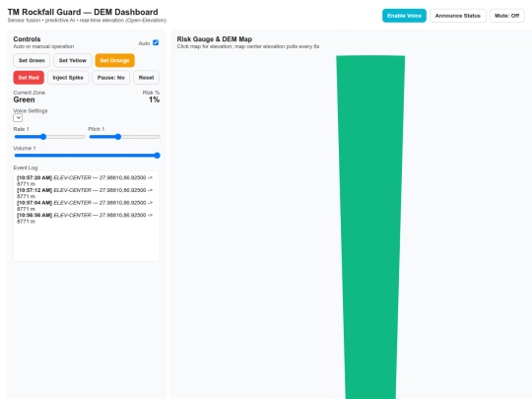Image resolution: width=532 pixels, height=399 pixels.
Task: Click the Event Log label
Action: (x=26, y=167)
